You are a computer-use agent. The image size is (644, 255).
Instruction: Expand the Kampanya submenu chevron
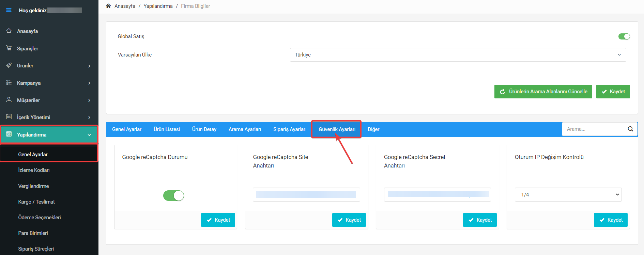[89, 83]
